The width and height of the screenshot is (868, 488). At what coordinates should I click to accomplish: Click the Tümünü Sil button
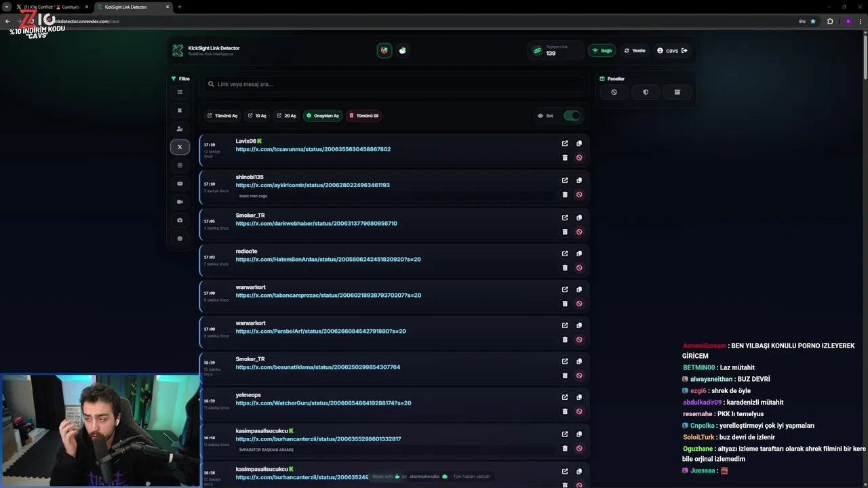(x=363, y=116)
